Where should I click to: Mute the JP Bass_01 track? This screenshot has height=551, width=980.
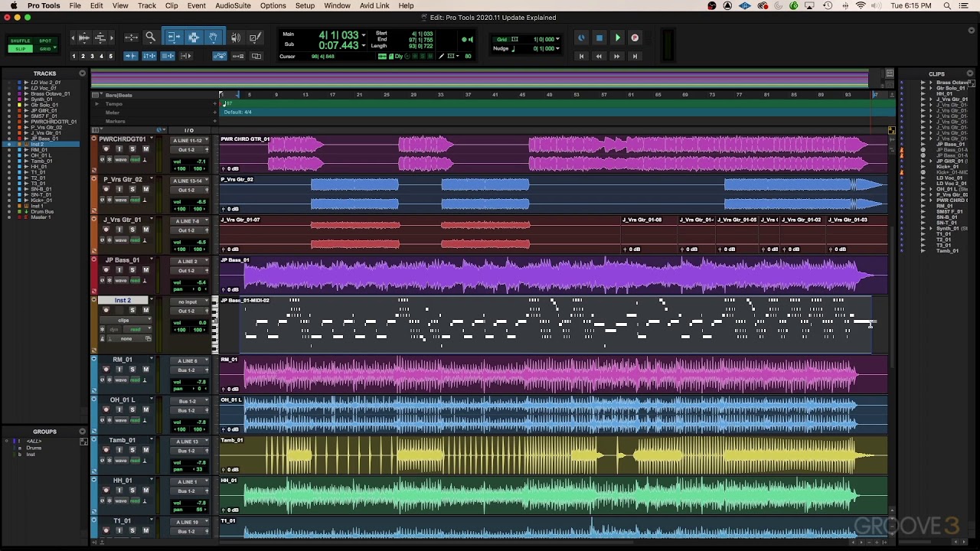[145, 270]
